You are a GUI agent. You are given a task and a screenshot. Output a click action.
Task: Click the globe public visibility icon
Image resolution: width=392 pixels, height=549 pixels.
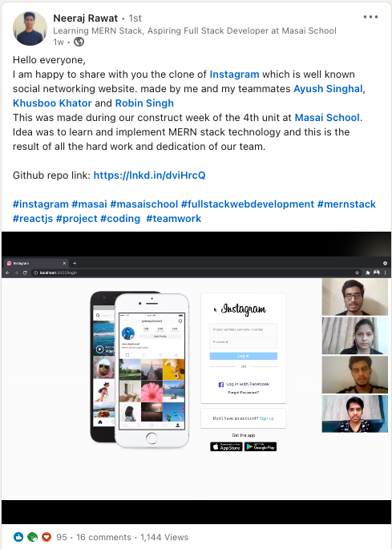[x=79, y=42]
